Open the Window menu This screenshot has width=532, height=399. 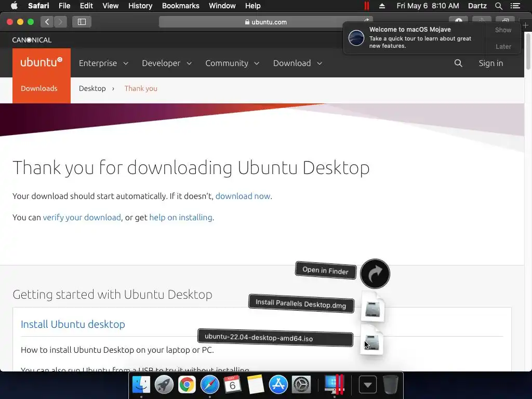pos(222,6)
